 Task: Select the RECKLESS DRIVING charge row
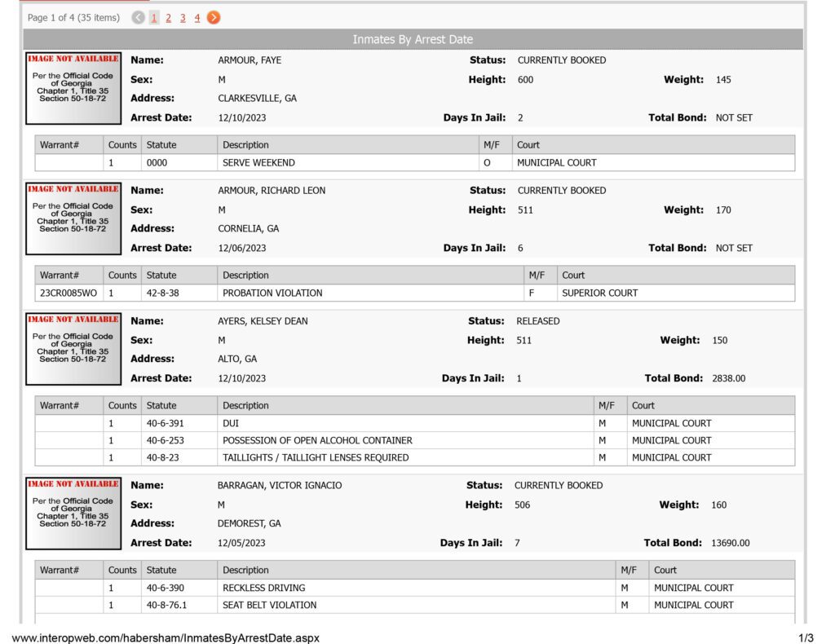(x=415, y=588)
